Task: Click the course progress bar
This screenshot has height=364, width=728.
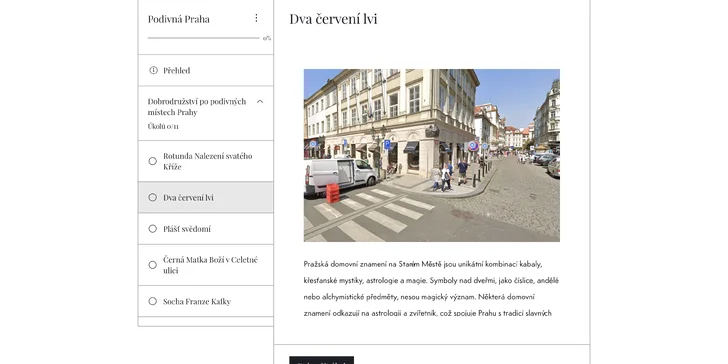Action: [203, 38]
